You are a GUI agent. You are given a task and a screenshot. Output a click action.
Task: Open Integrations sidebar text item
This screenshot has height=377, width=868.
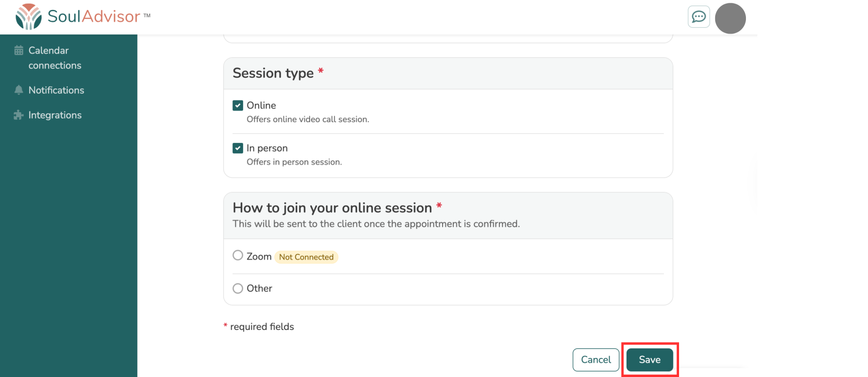[x=55, y=115]
